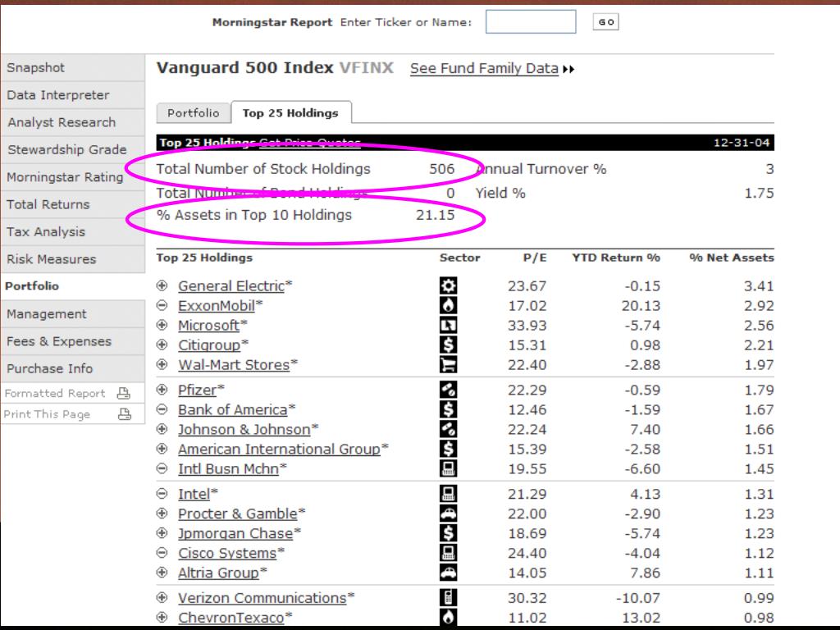Click the financial sector icon for Bank of America

(449, 409)
